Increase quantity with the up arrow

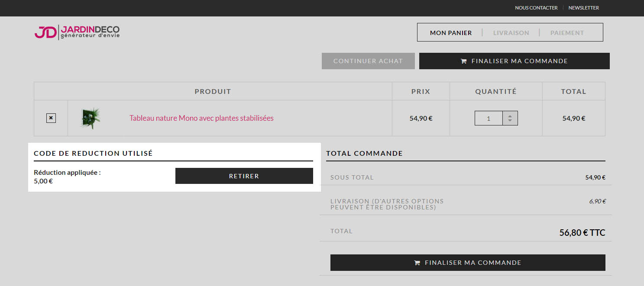pos(510,116)
